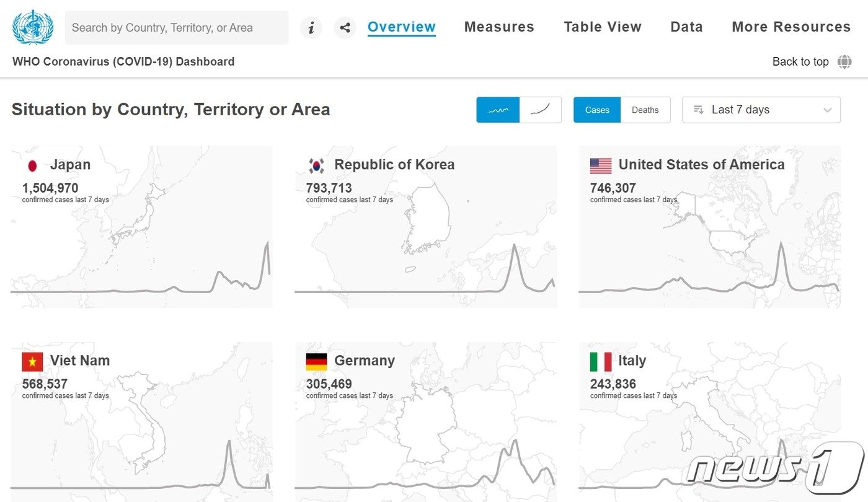Switch to cumulative curve chart mode
This screenshot has width=868, height=502.
pyautogui.click(x=540, y=110)
